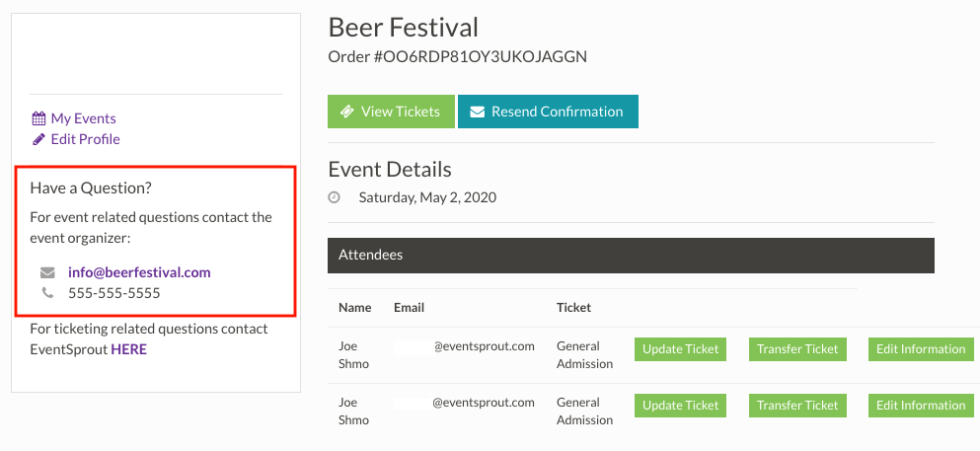Click the ticket icon in View Tickets
The image size is (980, 451).
click(x=347, y=112)
